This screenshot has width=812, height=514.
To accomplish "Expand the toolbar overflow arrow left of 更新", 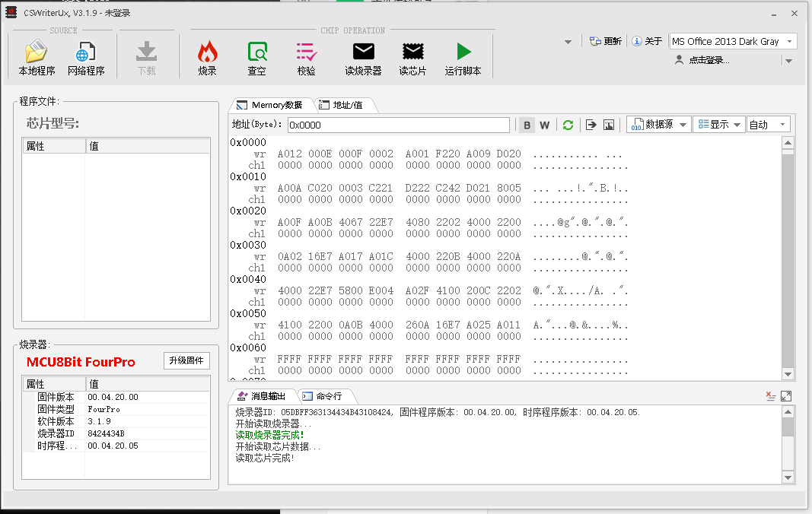I will (x=568, y=42).
